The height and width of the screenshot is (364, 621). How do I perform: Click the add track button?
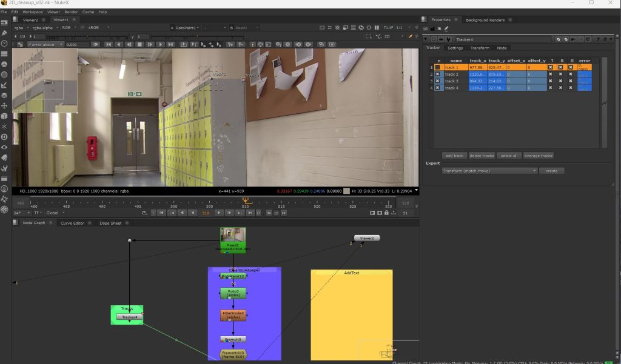(454, 156)
